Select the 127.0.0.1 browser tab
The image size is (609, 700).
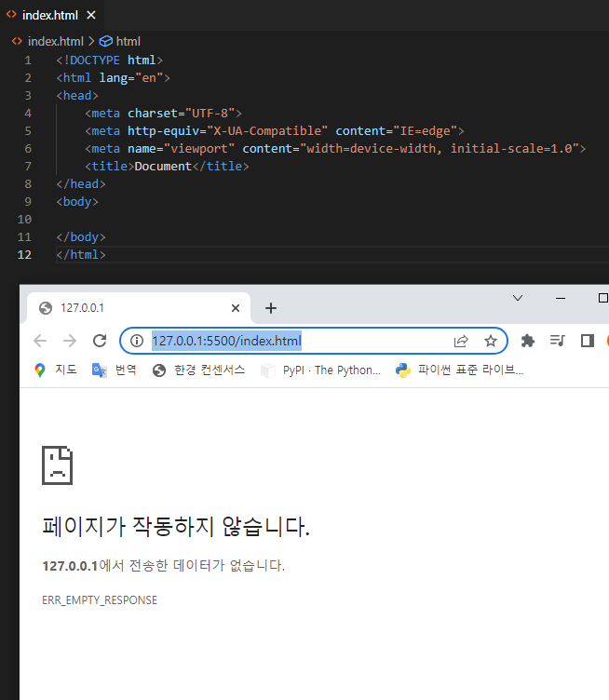(139, 308)
